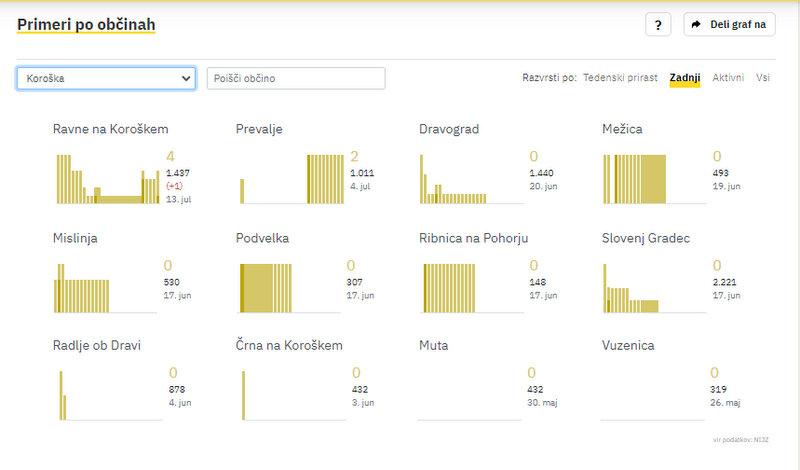Open the Koroška region dropdown
The image size is (800, 470).
[x=106, y=78]
